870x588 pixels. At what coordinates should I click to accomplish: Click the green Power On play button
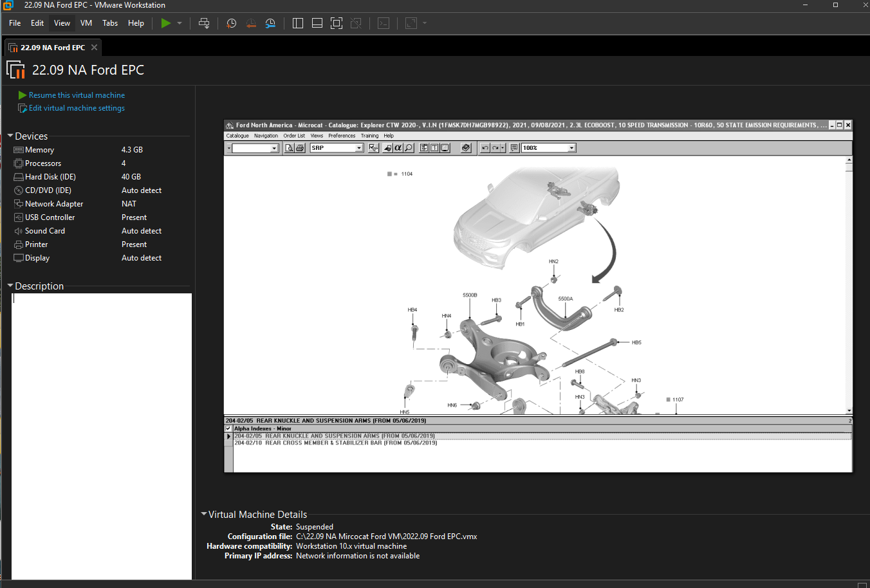[166, 23]
